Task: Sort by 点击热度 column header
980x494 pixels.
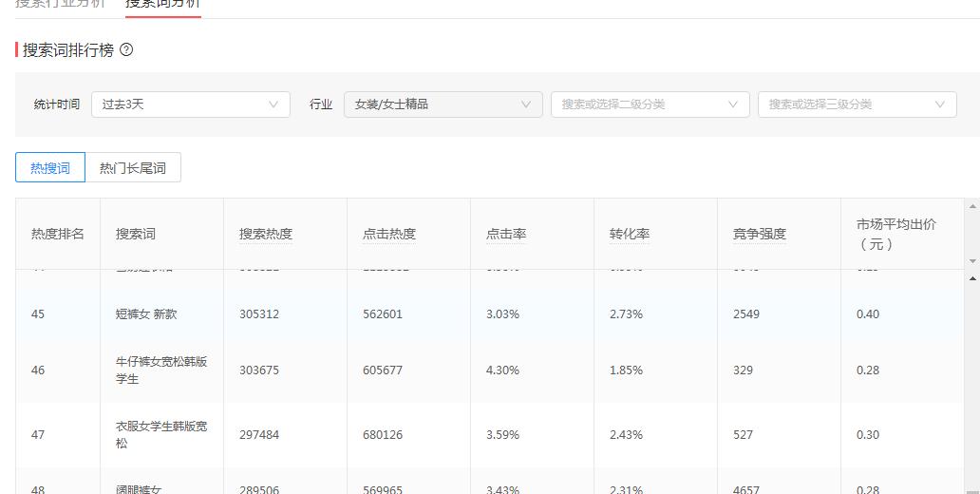Action: pos(389,234)
